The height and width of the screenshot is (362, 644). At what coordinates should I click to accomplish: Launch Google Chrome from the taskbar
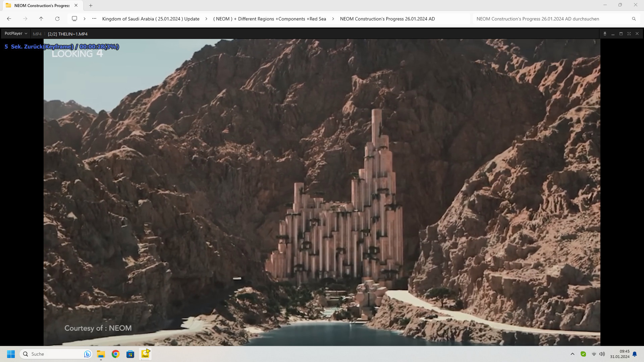116,354
